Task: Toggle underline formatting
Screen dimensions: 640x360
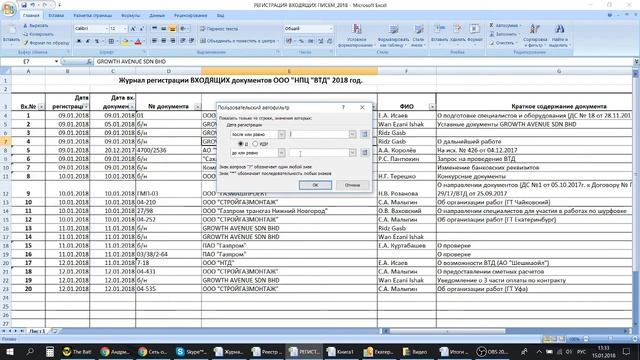Action: coord(97,41)
